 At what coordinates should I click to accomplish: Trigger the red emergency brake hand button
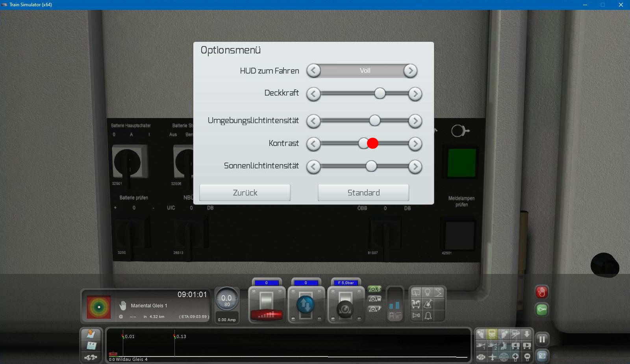coord(542,292)
